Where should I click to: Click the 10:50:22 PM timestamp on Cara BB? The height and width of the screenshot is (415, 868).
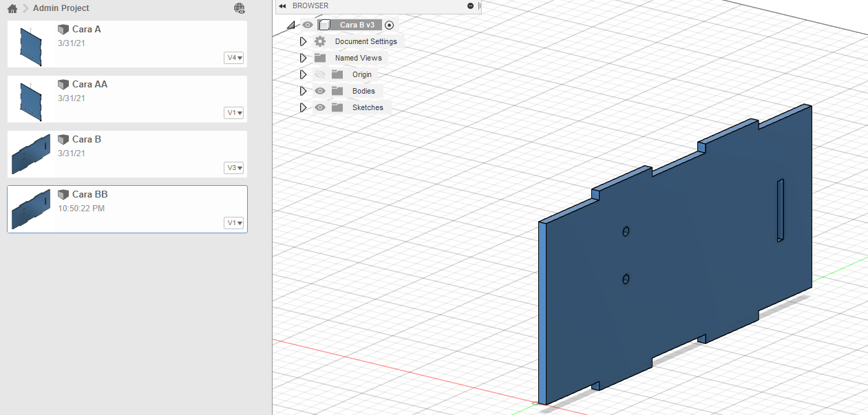click(81, 208)
